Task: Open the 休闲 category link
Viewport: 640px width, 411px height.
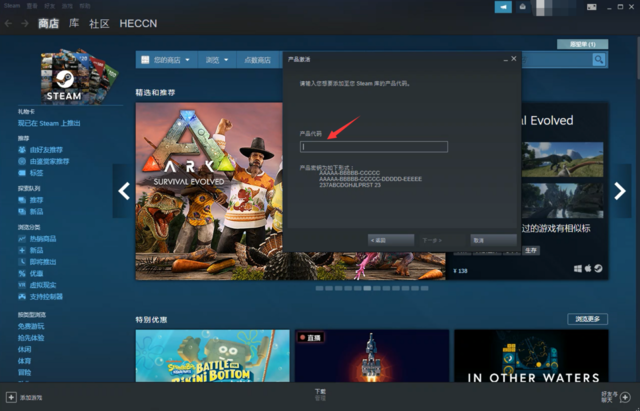Action: tap(24, 349)
